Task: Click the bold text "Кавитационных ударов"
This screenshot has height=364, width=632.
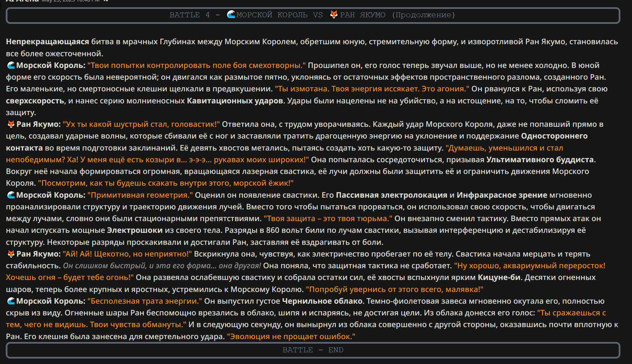Action: point(235,101)
